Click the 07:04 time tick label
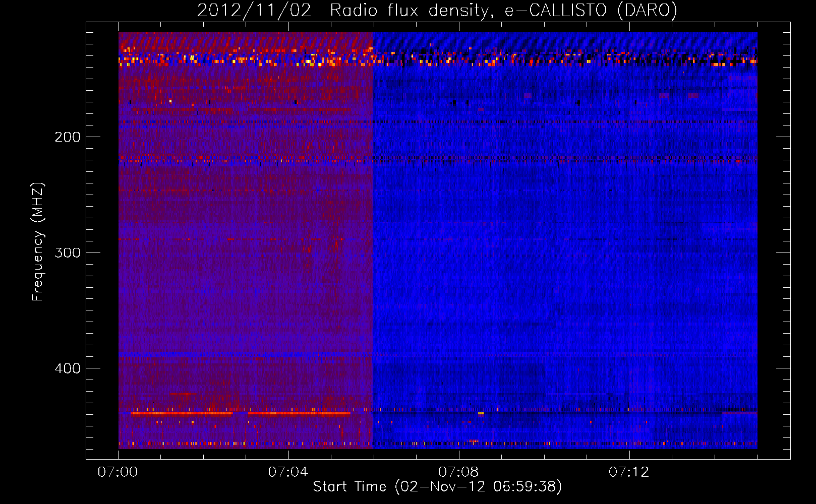This screenshot has width=816, height=504. 288,472
